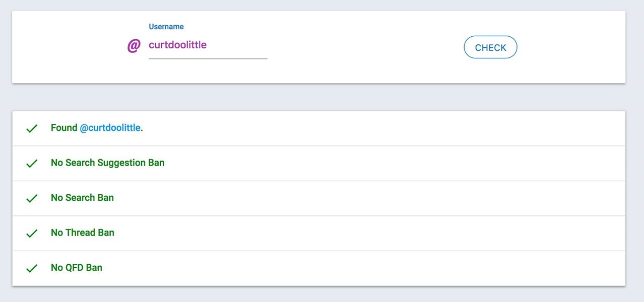Click the checkmark next to No QFD Ban
The height and width of the screenshot is (302, 644).
[32, 268]
